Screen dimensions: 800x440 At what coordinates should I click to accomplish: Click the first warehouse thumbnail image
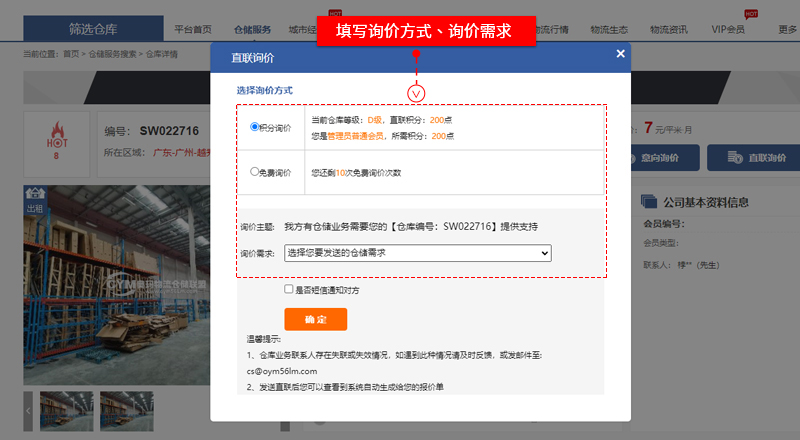coord(66,411)
